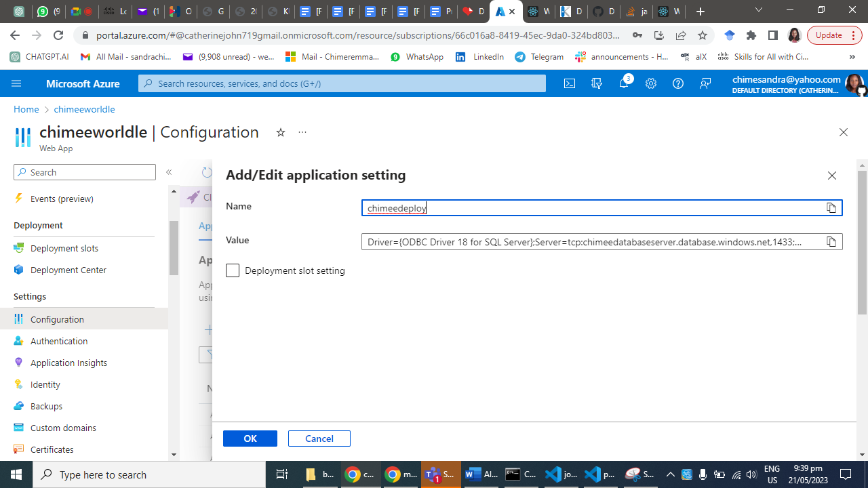Open the account menu for chimesandra@yahoo.com
Viewport: 868px width, 488px height.
tap(798, 83)
